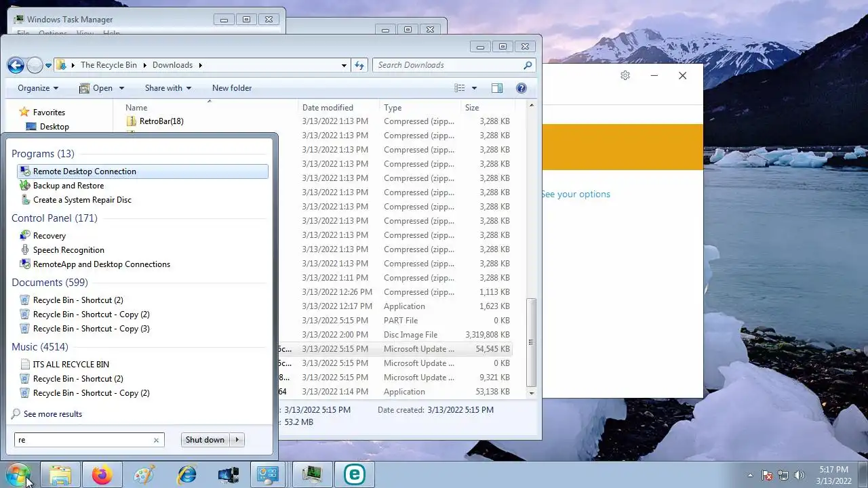Viewport: 868px width, 488px height.
Task: Open ITS ALL RECYCLE BIN music result
Action: (x=71, y=365)
